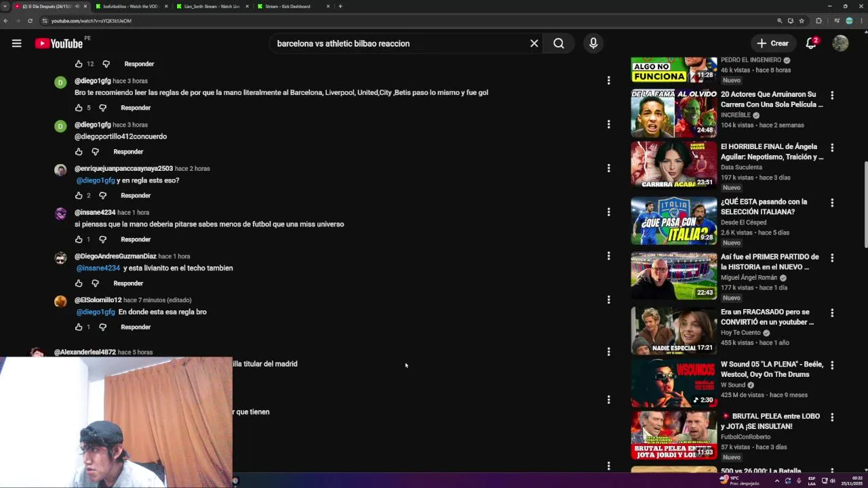
Task: Clear the search box with the X
Action: point(534,43)
